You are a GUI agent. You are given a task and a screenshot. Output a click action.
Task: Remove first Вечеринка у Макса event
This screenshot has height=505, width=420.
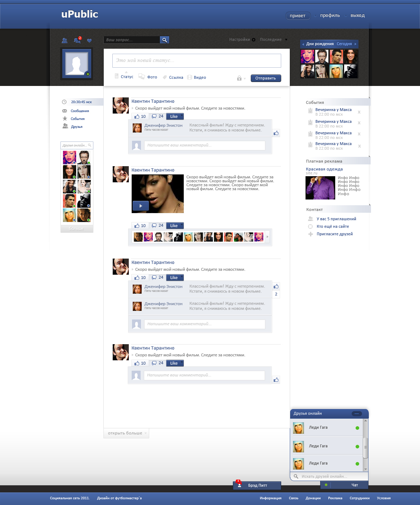pos(359,112)
